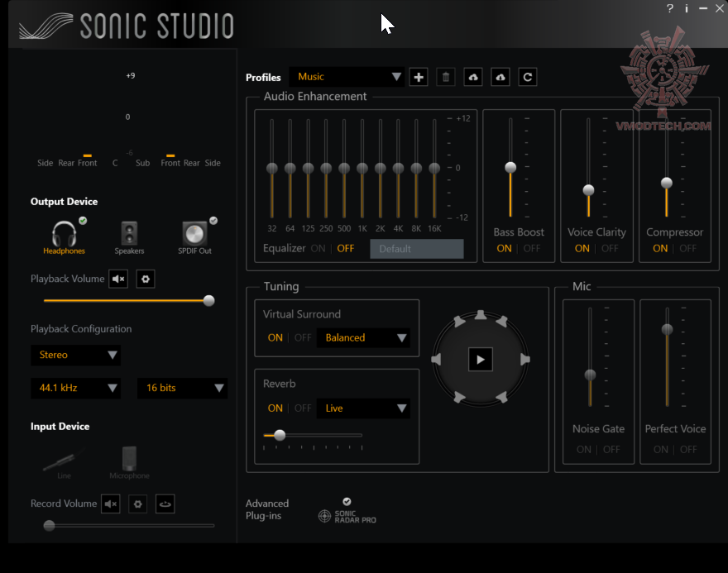
Task: Turn Voice Clarity ON
Action: [x=582, y=249]
